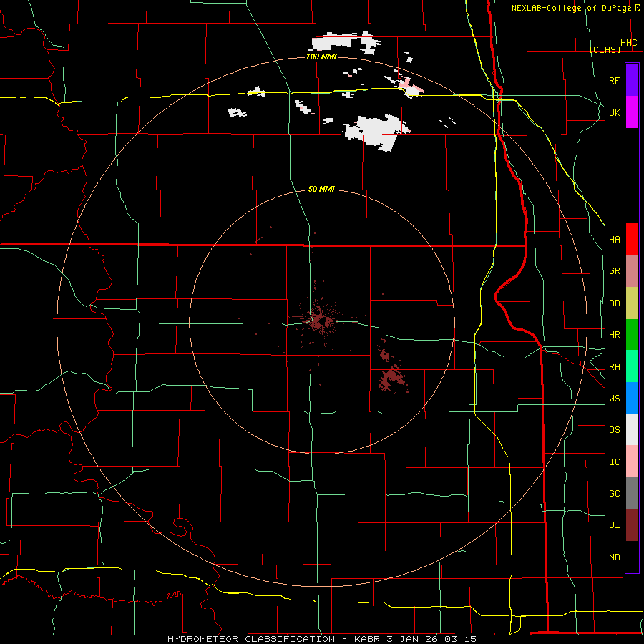
Task: Pick the light green RA swatch
Action: [x=632, y=366]
